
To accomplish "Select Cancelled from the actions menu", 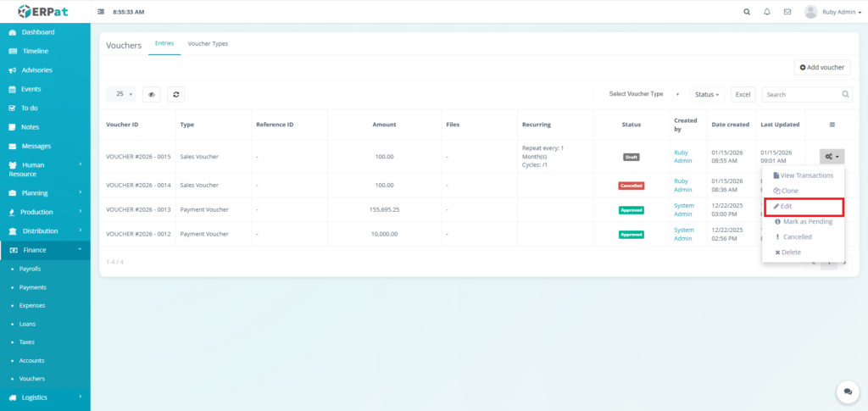I will pyautogui.click(x=804, y=237).
